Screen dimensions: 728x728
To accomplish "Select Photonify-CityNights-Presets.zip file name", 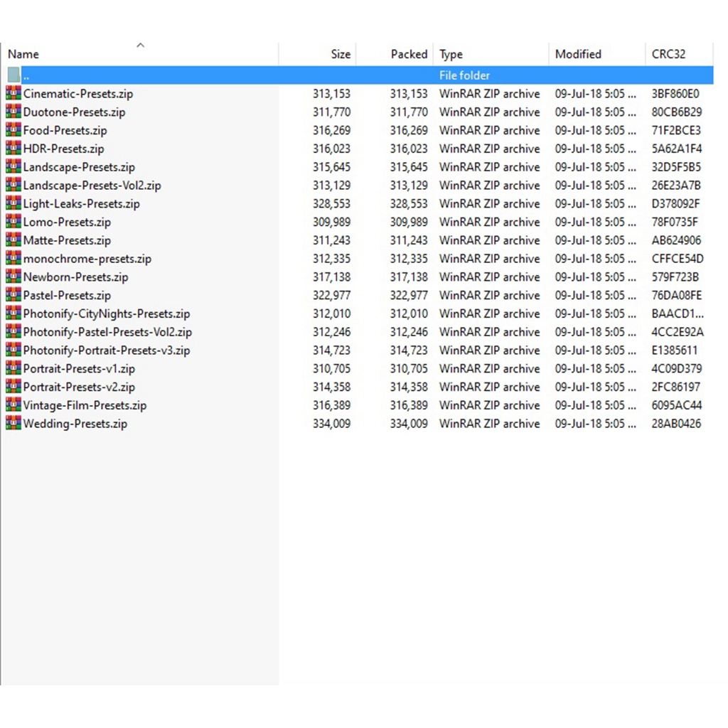I will pos(107,314).
